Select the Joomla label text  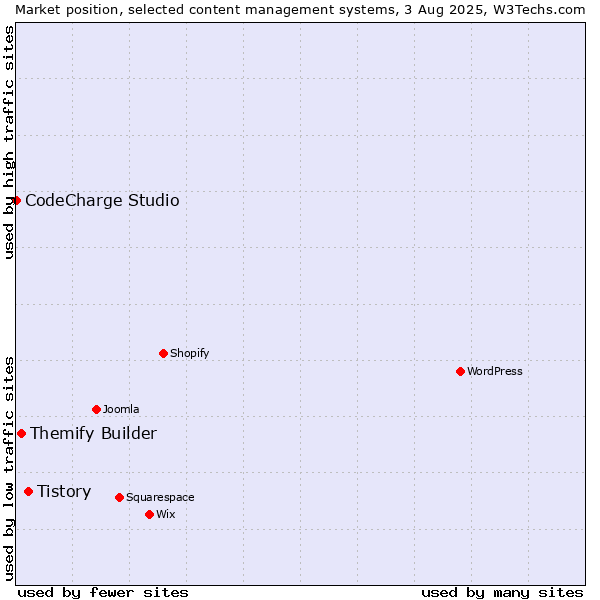(121, 409)
